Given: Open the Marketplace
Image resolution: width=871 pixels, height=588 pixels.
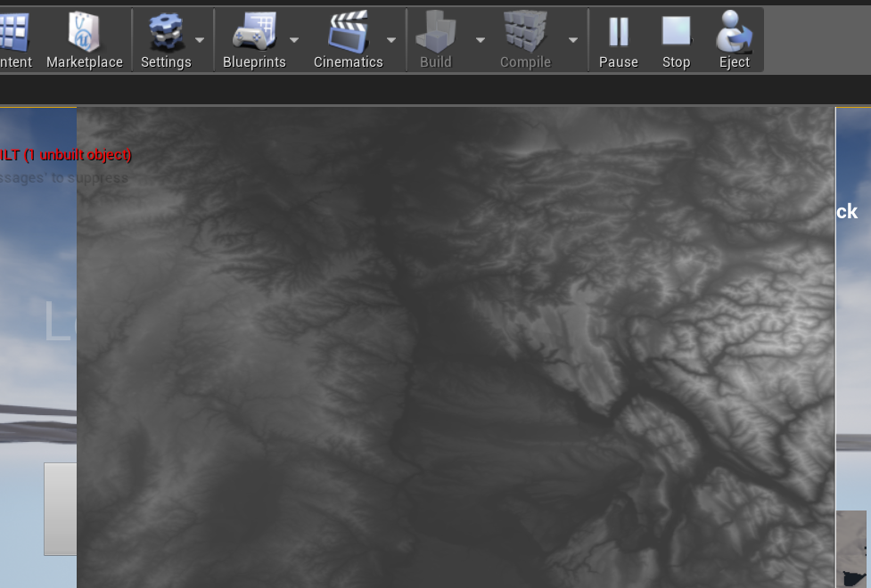Looking at the screenshot, I should [84, 36].
